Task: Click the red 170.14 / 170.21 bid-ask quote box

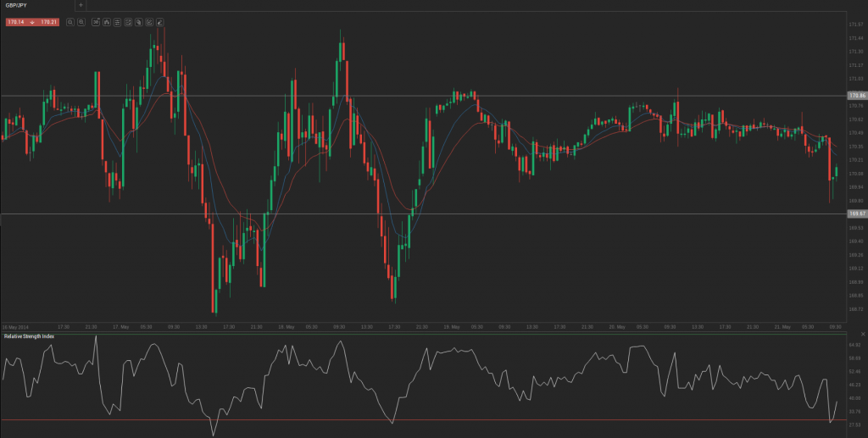Action: coord(32,22)
